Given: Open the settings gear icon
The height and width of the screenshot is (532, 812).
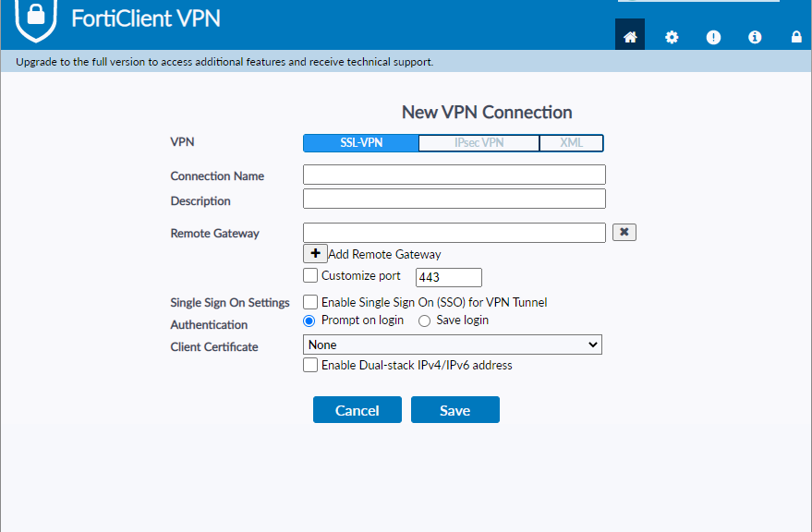Looking at the screenshot, I should tap(672, 37).
